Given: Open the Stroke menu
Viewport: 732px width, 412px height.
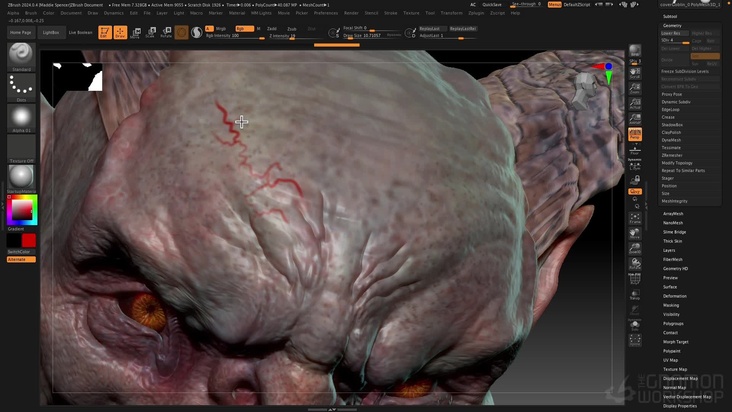Looking at the screenshot, I should point(391,13).
